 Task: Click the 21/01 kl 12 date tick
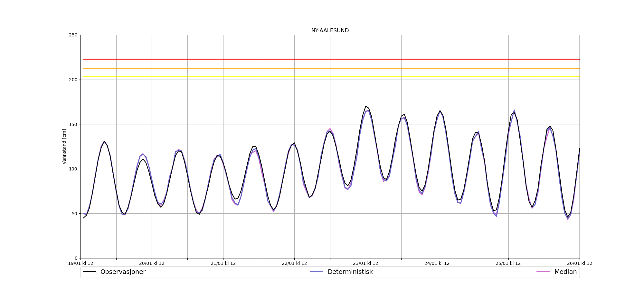[223, 264]
